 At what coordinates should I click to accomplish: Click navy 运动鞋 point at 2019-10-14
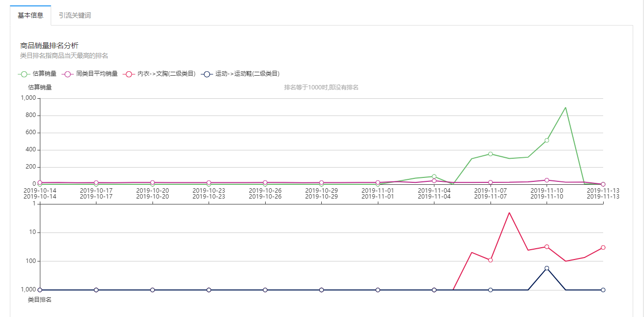[40, 290]
